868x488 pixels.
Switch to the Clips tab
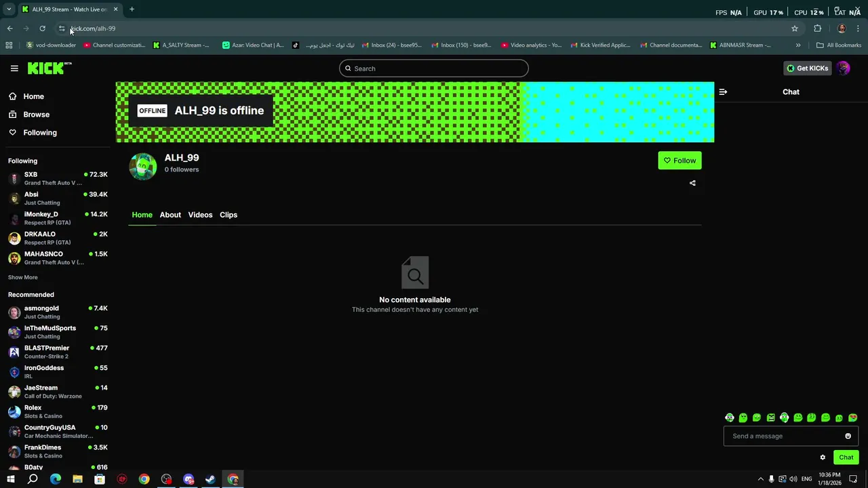(x=229, y=215)
